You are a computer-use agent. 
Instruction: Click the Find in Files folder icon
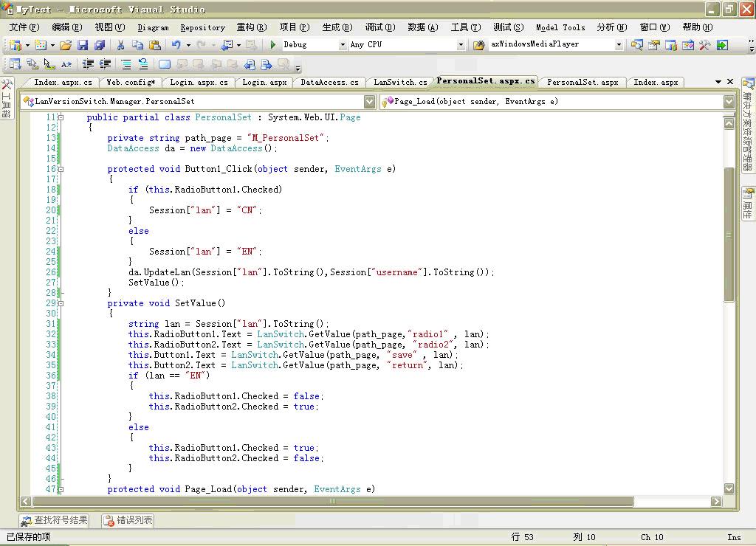click(x=478, y=45)
